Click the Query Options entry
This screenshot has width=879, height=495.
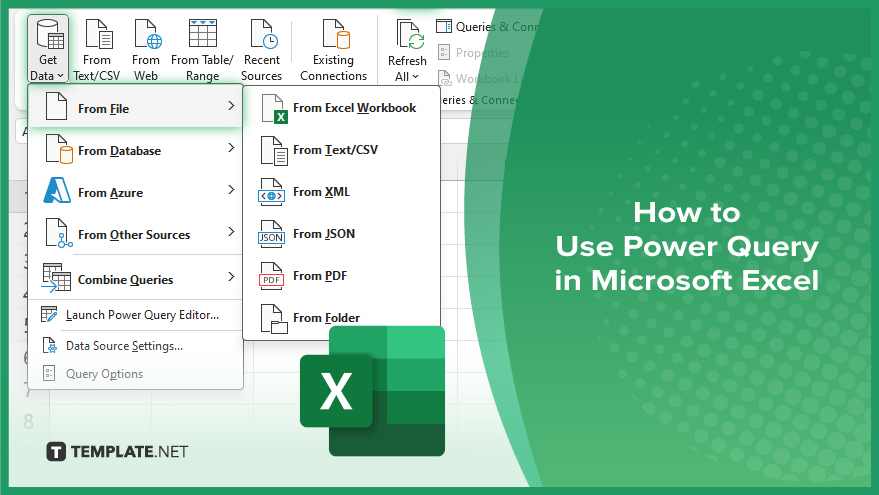[135, 373]
